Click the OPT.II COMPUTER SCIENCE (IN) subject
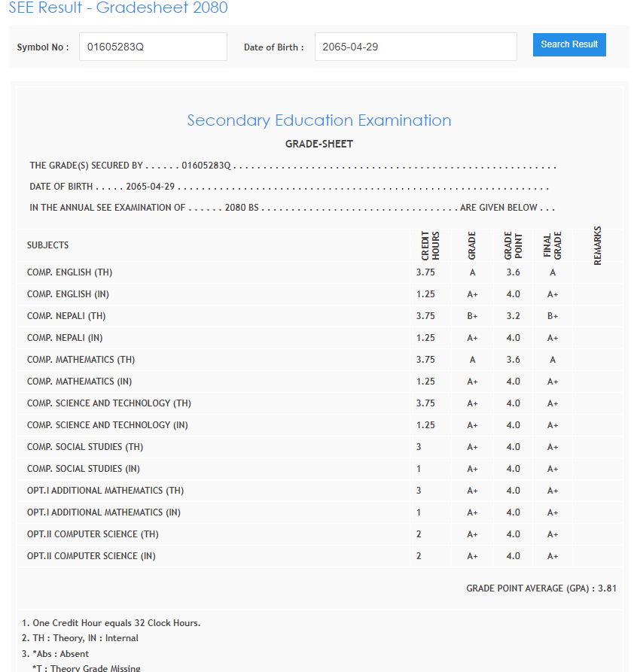 (x=91, y=556)
